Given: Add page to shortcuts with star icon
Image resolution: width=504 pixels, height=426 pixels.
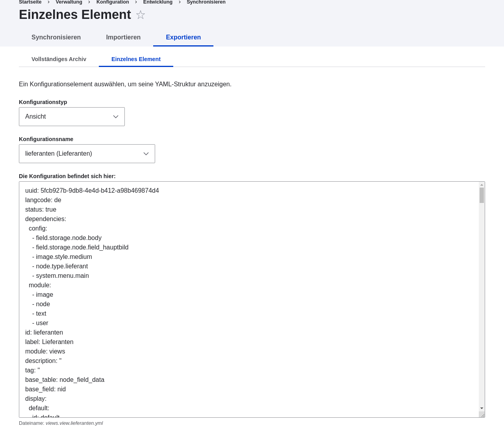Looking at the screenshot, I should click(141, 15).
